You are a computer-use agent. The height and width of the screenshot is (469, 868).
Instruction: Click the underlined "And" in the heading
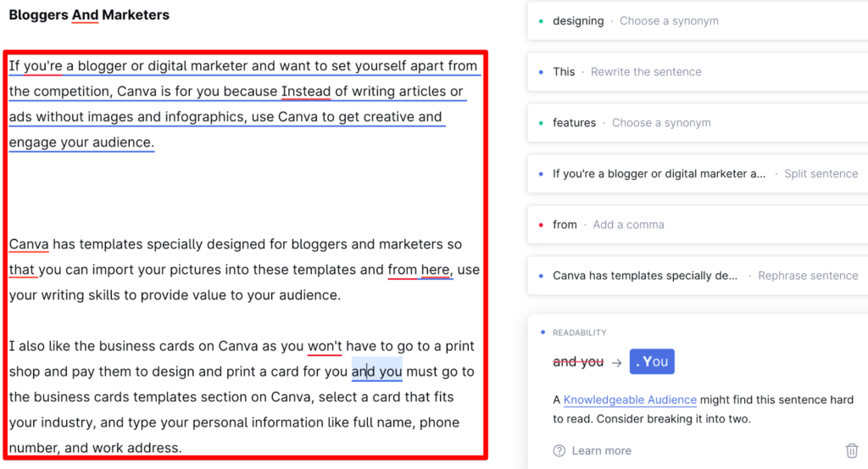point(85,15)
